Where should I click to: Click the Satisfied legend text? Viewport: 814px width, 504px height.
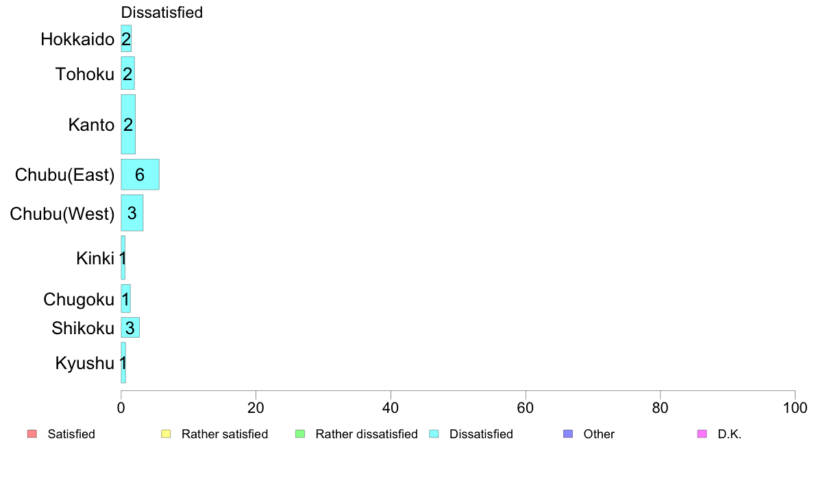point(71,434)
